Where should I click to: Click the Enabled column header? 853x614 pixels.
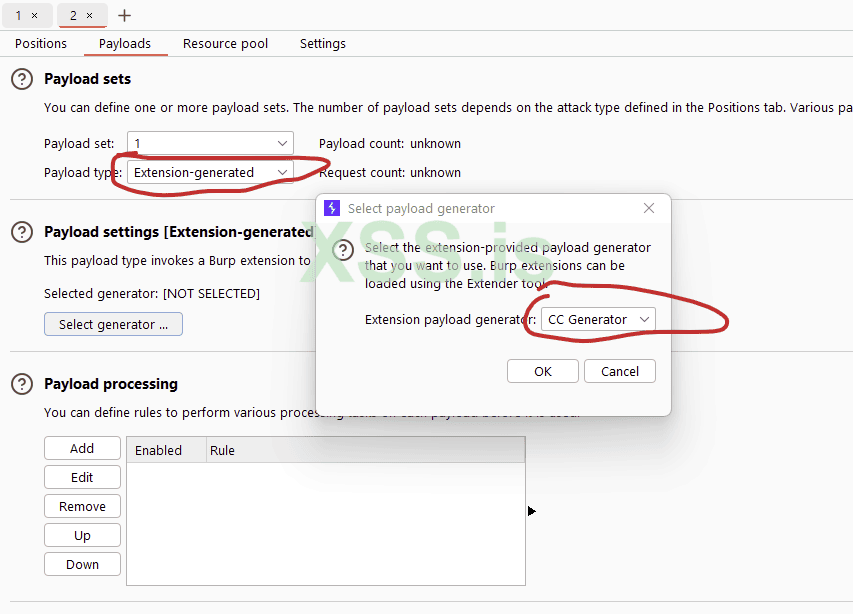[166, 450]
